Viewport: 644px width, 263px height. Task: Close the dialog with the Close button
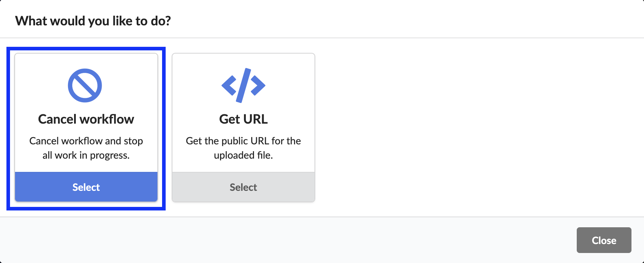pos(604,240)
